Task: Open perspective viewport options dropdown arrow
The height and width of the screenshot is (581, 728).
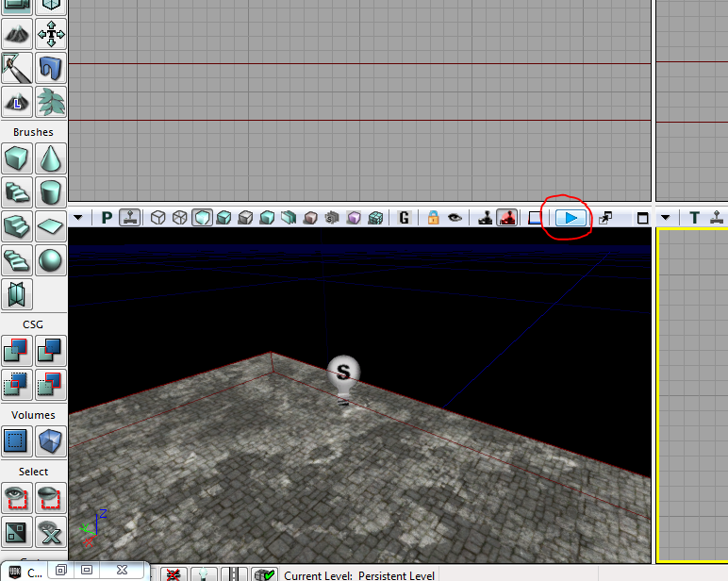Action: tap(78, 217)
